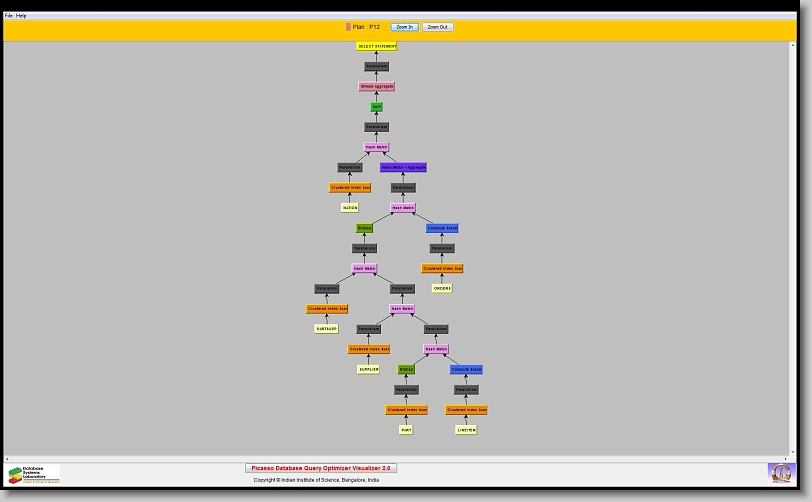The image size is (812, 502).
Task: Open the Help menu
Action: tap(22, 16)
